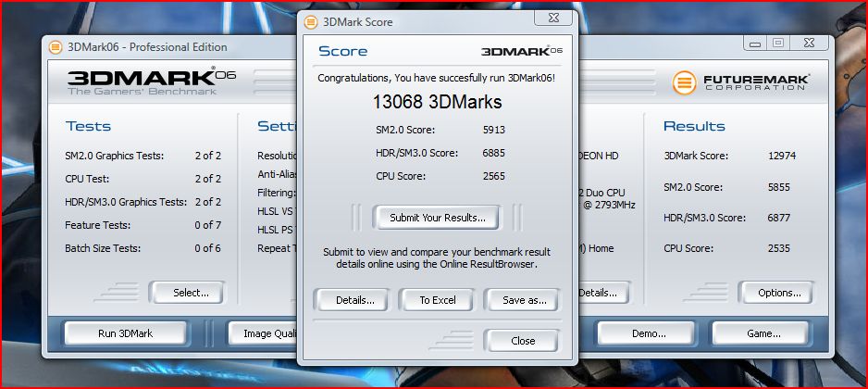The height and width of the screenshot is (389, 868).
Task: Click the Results HDR/SM3.0 Score value 6877
Action: coord(779,219)
